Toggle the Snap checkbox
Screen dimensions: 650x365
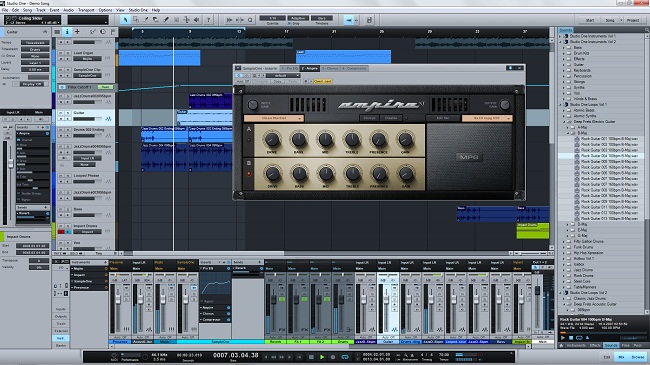[x=290, y=23]
